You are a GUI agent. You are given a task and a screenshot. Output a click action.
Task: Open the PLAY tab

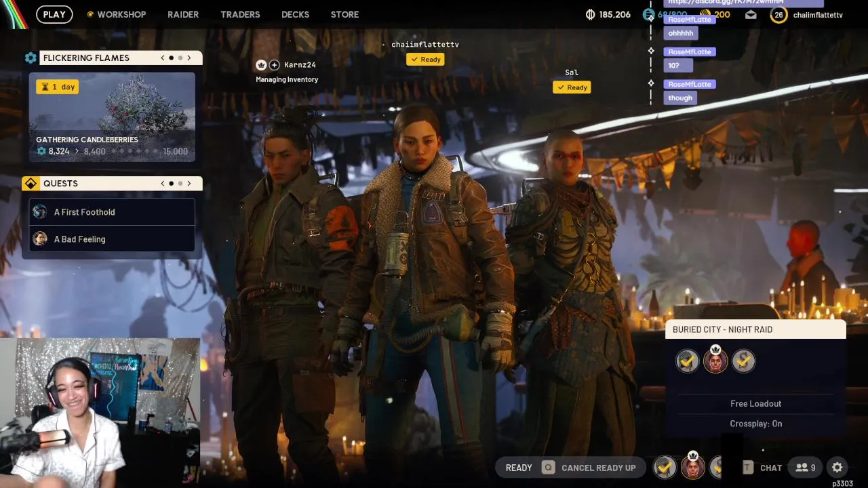click(x=54, y=14)
